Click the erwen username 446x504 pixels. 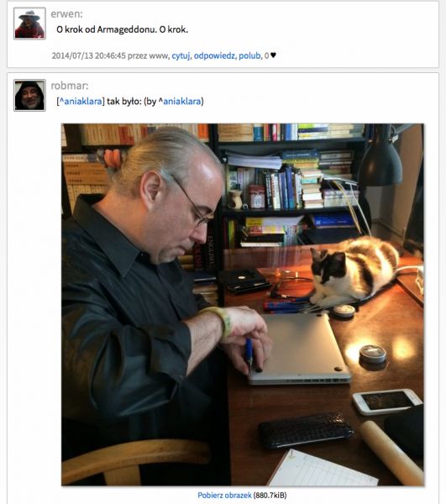point(67,13)
